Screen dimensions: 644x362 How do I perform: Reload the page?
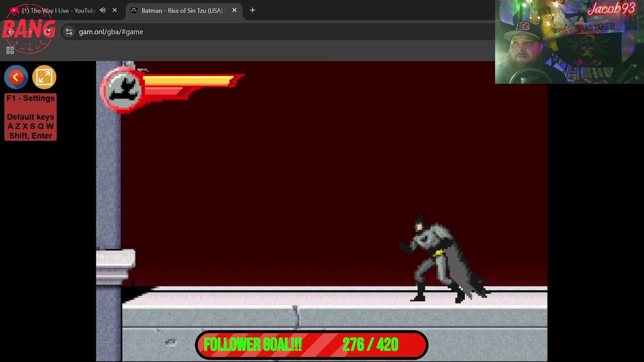coord(48,32)
